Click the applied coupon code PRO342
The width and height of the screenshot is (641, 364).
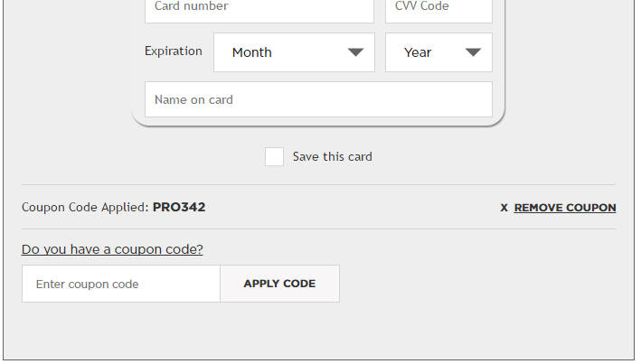[x=179, y=207]
